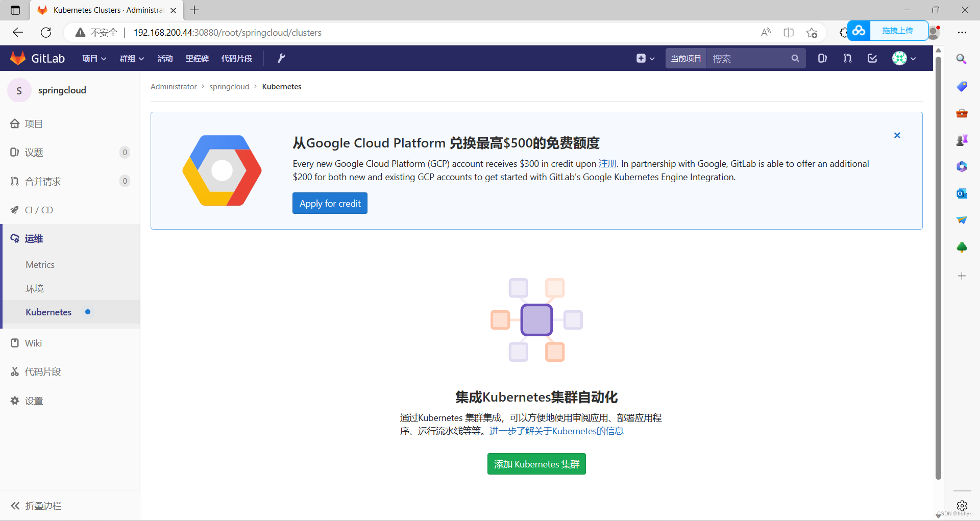980x521 pixels.
Task: Open tab actions menu icon
Action: tap(15, 10)
